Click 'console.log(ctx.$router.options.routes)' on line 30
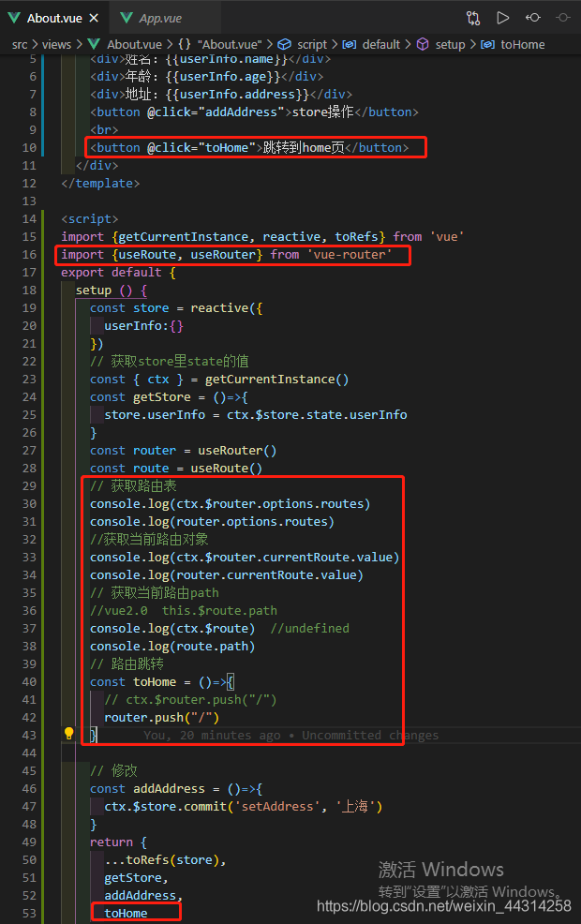Viewport: 581px width, 924px height. [230, 504]
